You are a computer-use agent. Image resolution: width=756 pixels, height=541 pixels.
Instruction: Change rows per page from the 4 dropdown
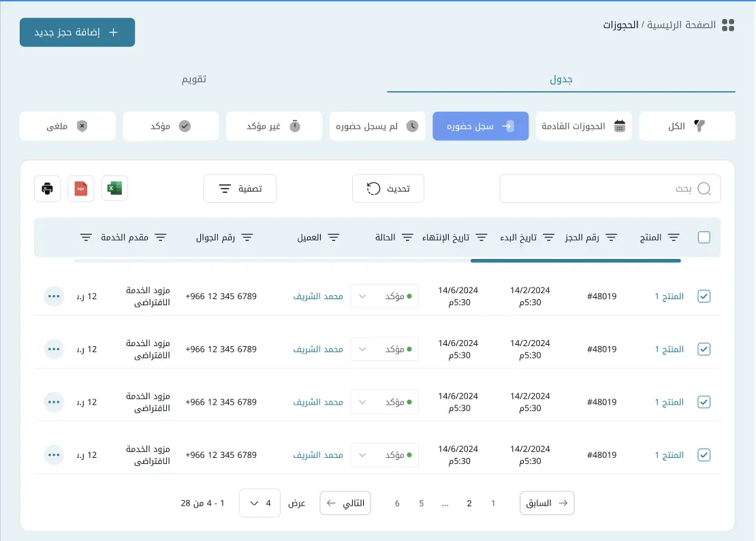point(259,503)
